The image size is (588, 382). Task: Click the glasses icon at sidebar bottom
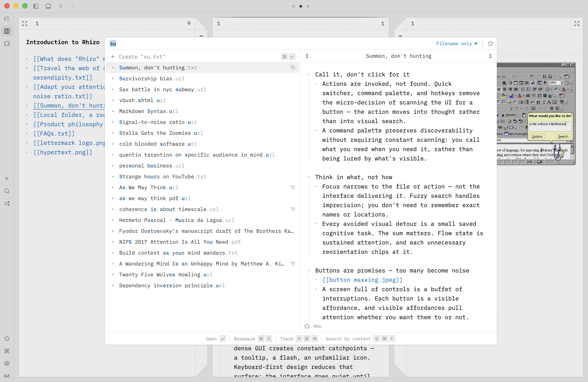point(7,376)
